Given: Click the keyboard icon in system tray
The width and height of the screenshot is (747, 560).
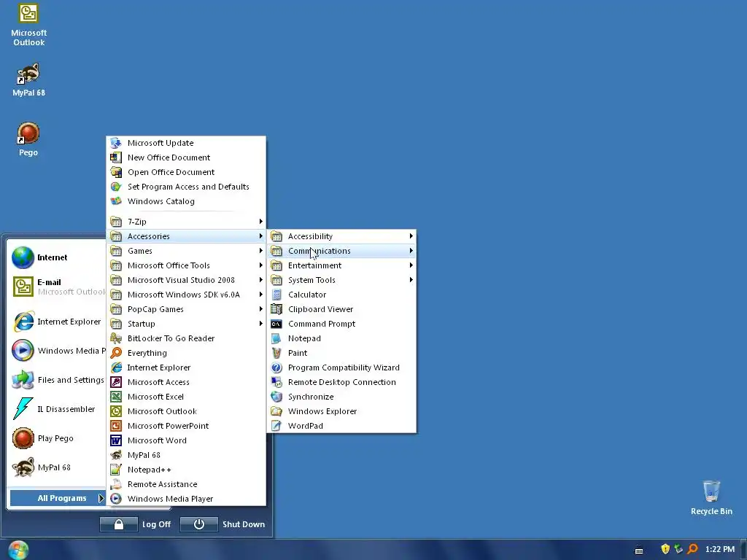Looking at the screenshot, I should pos(639,550).
